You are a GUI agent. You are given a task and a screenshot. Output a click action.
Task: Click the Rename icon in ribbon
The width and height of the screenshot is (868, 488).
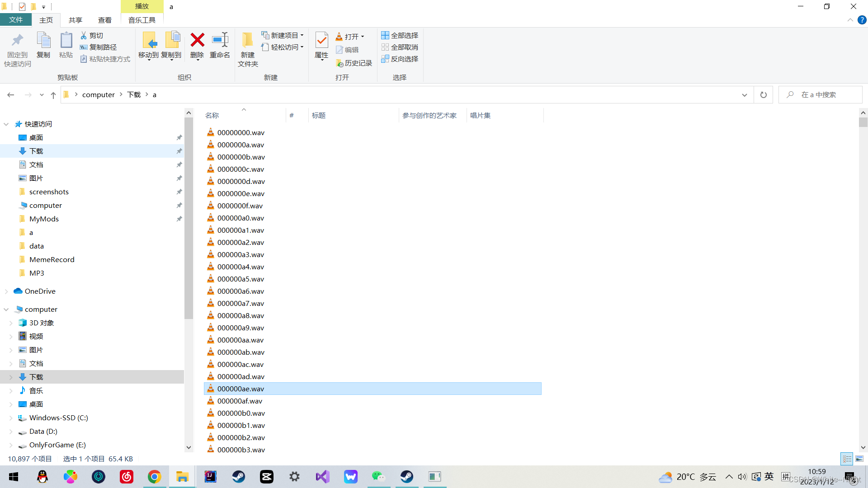tap(220, 41)
